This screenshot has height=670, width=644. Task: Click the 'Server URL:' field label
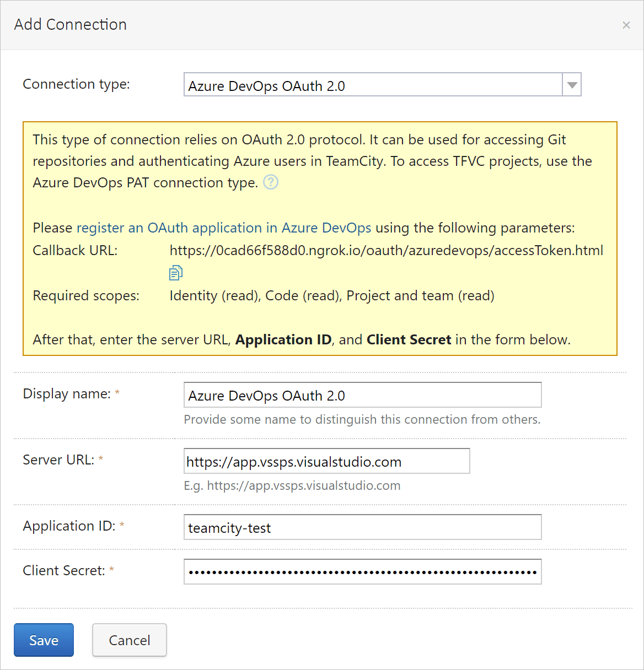58,460
